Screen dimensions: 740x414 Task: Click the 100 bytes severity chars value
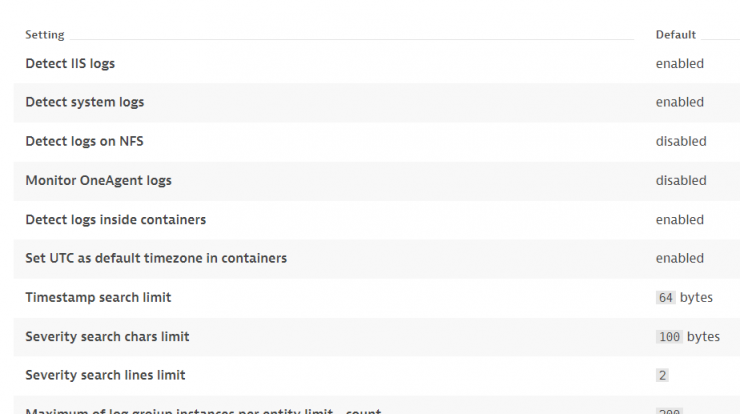tap(688, 337)
